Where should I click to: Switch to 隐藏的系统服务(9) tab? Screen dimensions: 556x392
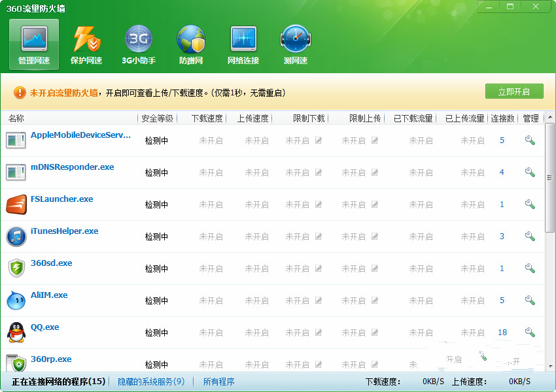(x=151, y=382)
